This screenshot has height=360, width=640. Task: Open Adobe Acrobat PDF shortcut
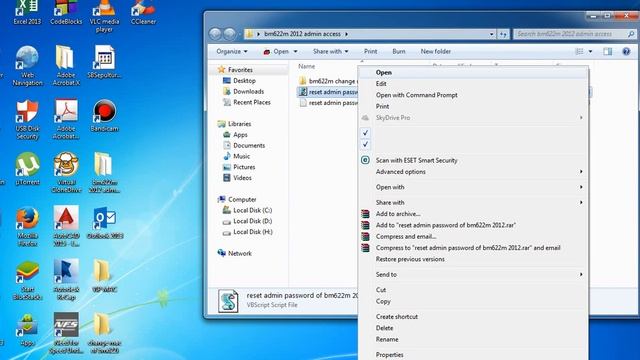pyautogui.click(x=66, y=120)
